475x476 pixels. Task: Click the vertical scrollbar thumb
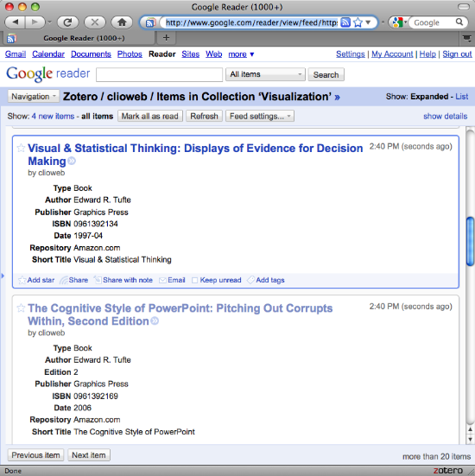pyautogui.click(x=470, y=241)
